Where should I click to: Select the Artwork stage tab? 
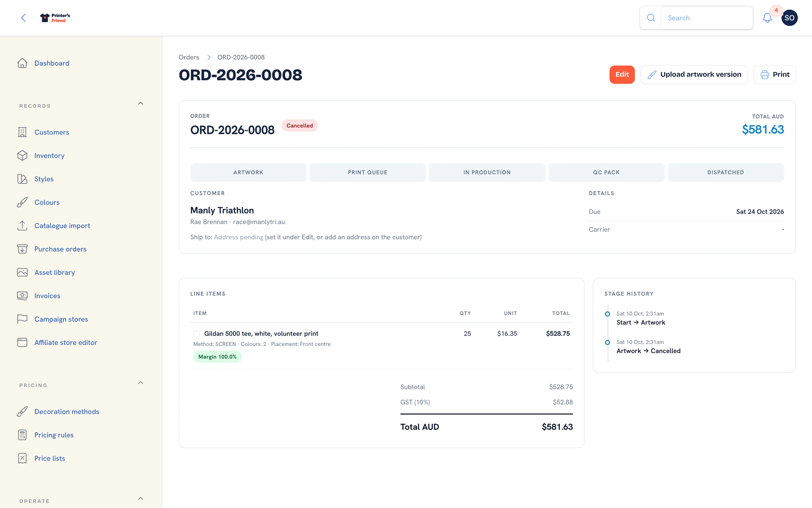point(248,172)
